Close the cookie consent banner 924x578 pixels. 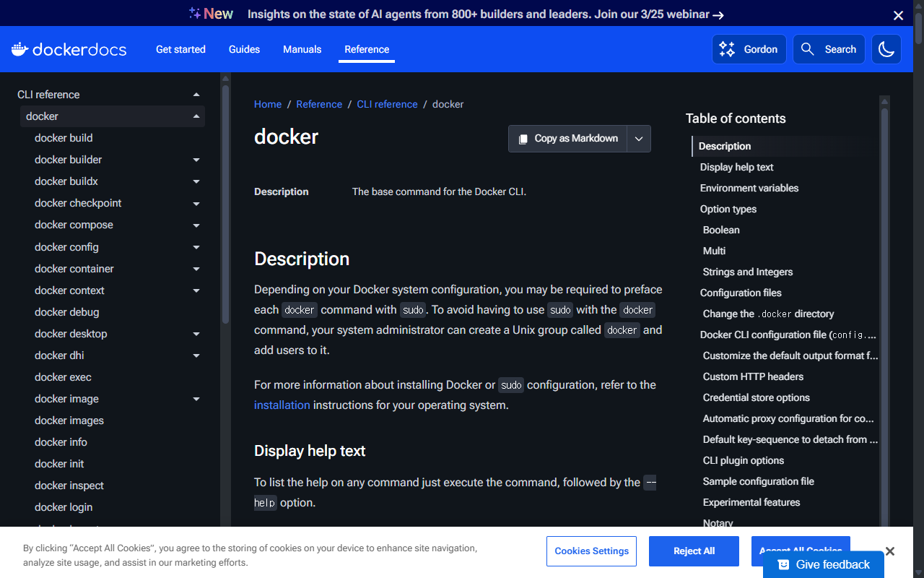[890, 551]
